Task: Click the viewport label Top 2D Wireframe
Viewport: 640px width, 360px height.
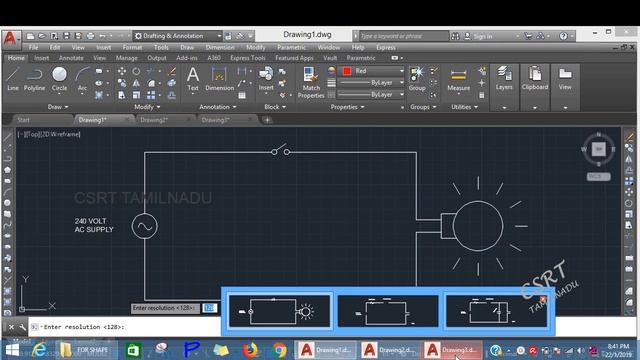Action: (x=49, y=134)
